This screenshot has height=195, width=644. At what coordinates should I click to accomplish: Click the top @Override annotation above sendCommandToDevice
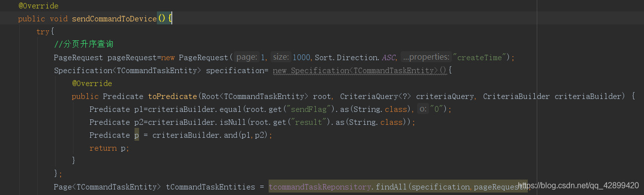(38, 6)
